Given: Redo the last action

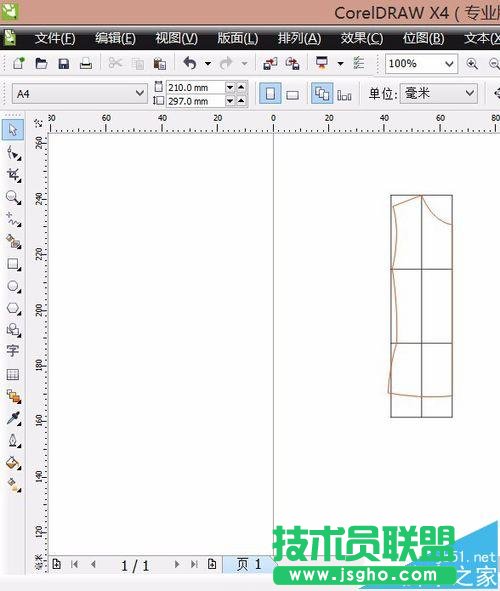Looking at the screenshot, I should [226, 63].
